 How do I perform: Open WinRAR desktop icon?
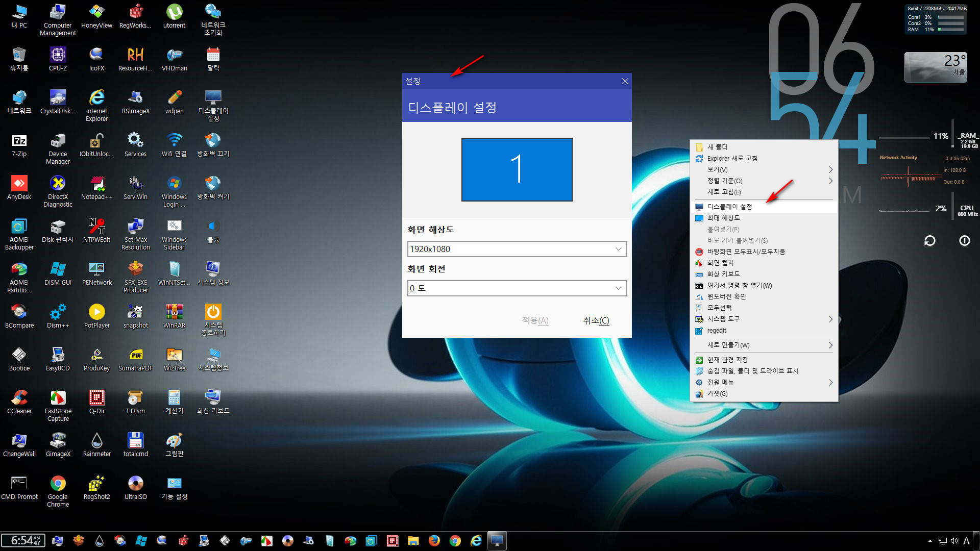[x=174, y=316]
